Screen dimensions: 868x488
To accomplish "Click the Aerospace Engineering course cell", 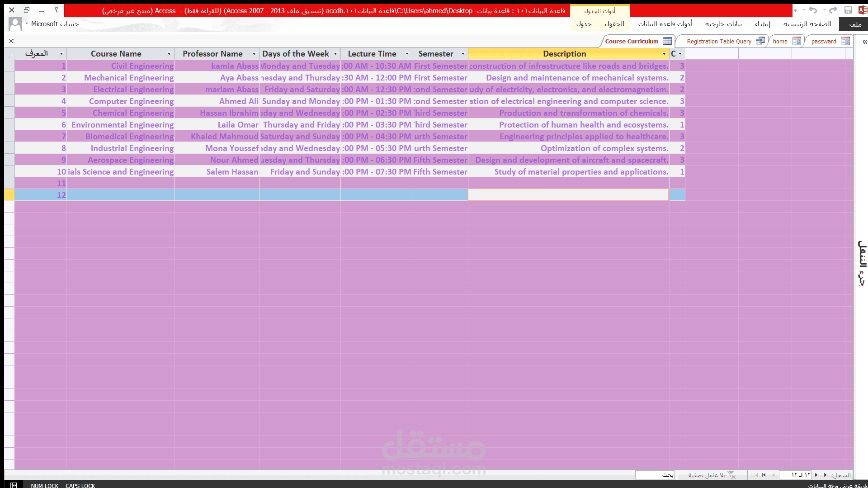I will click(120, 160).
